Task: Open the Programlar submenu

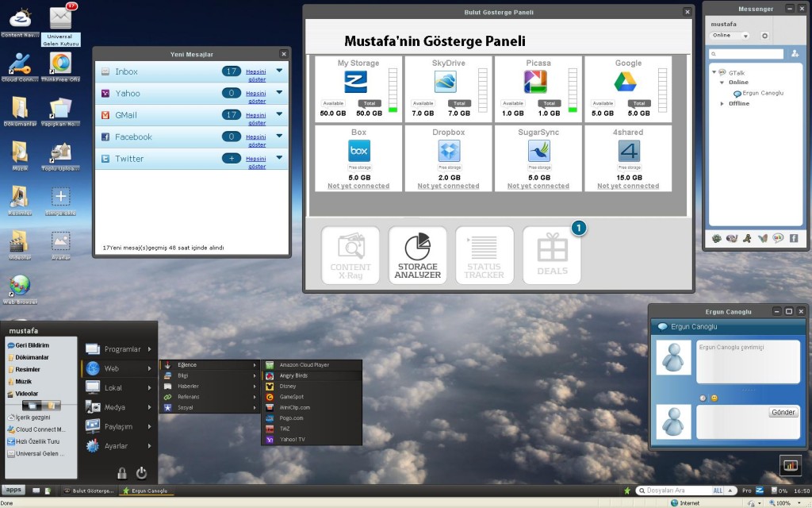Action: (x=120, y=349)
